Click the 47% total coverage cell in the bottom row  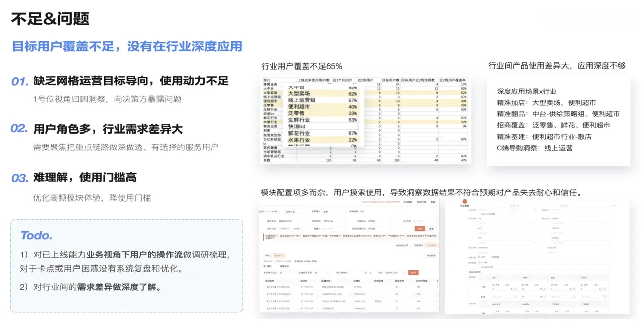click(463, 160)
